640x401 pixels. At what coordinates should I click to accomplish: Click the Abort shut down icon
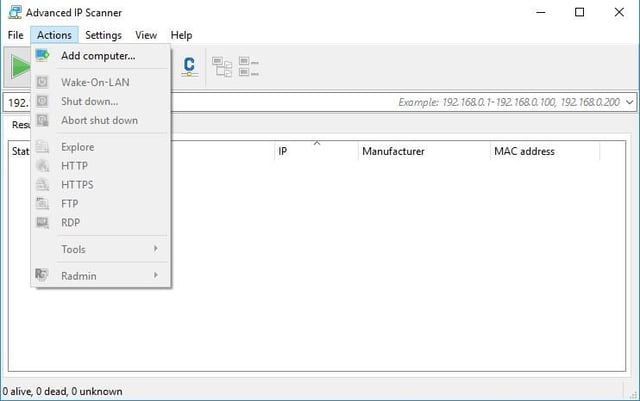[x=42, y=120]
